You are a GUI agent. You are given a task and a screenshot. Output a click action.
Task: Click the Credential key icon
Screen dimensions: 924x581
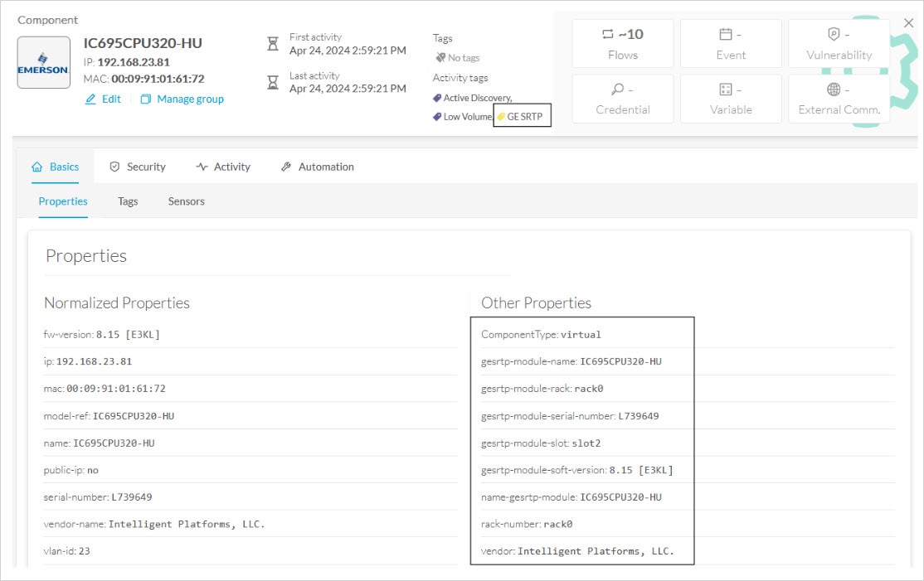click(618, 89)
